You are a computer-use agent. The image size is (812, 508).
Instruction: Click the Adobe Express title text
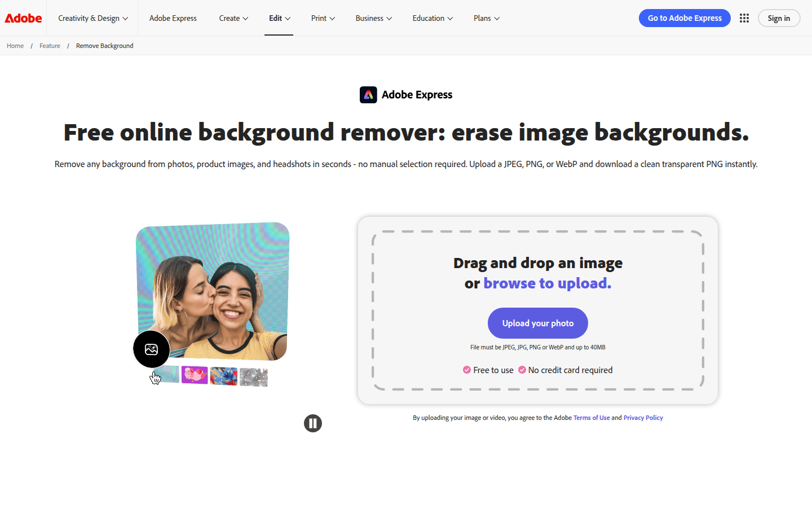[417, 95]
